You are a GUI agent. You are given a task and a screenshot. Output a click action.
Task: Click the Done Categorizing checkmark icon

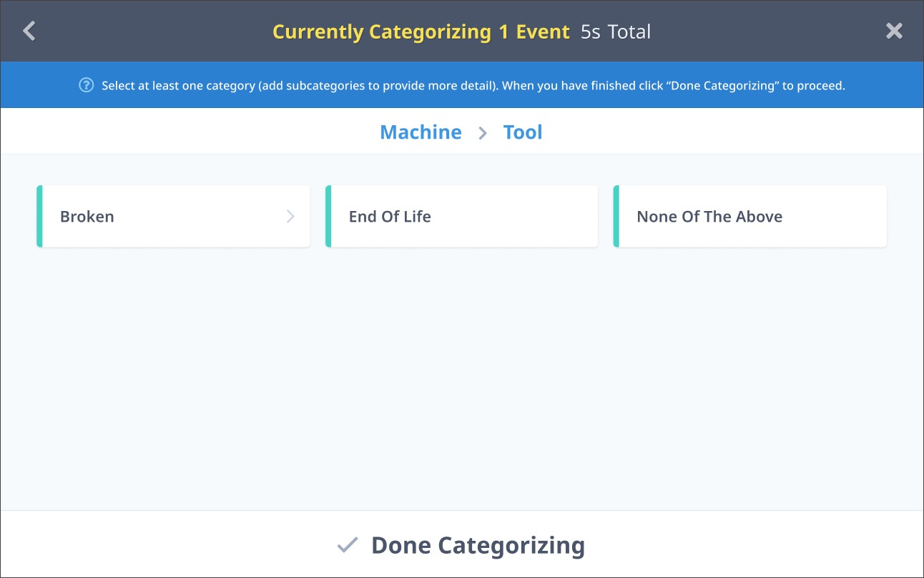point(348,545)
